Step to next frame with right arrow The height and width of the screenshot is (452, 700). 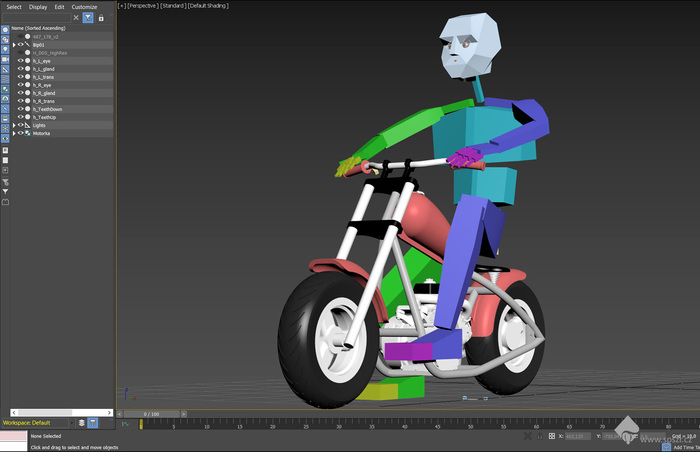coord(183,414)
